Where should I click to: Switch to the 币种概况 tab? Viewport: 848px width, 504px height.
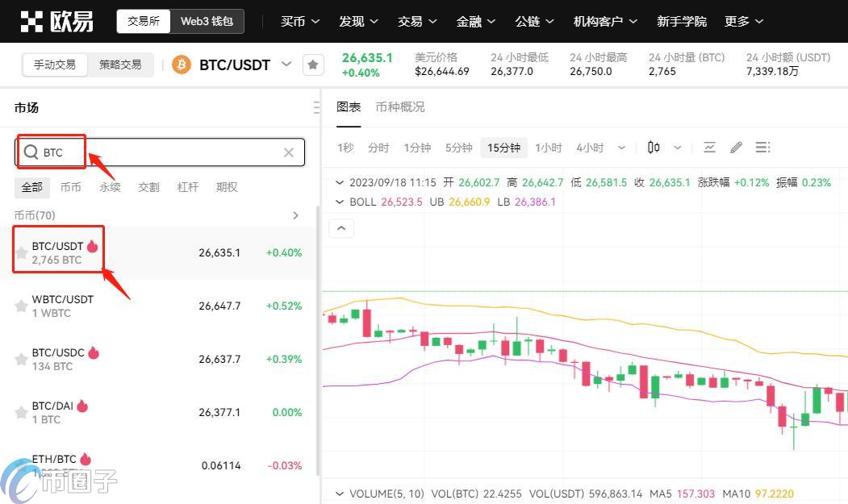pyautogui.click(x=400, y=107)
